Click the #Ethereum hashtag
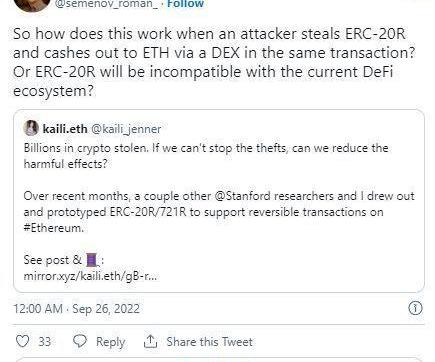Screen dimensions: 435x362 [x=53, y=228]
